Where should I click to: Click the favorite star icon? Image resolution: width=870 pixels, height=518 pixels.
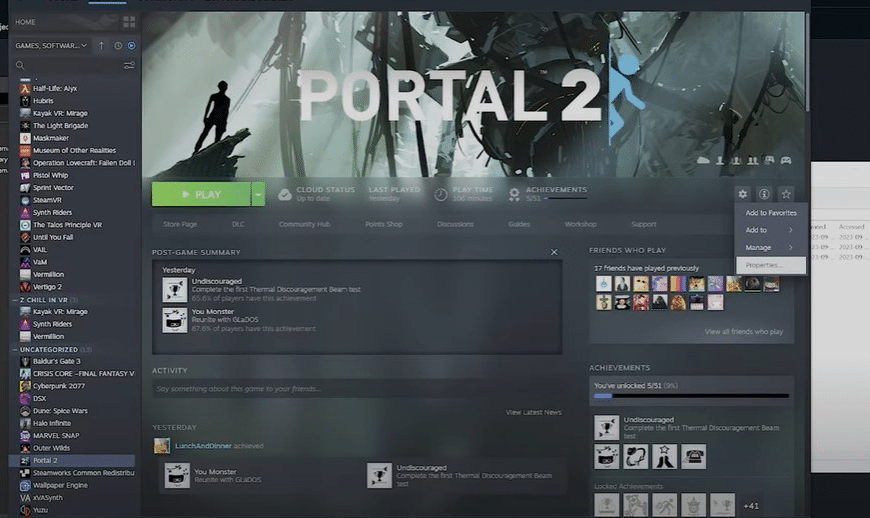786,194
